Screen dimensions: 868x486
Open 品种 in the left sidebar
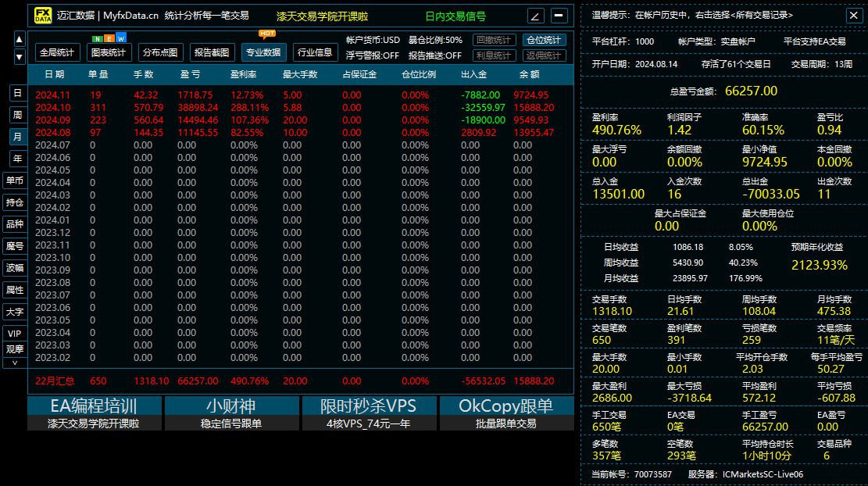point(15,224)
